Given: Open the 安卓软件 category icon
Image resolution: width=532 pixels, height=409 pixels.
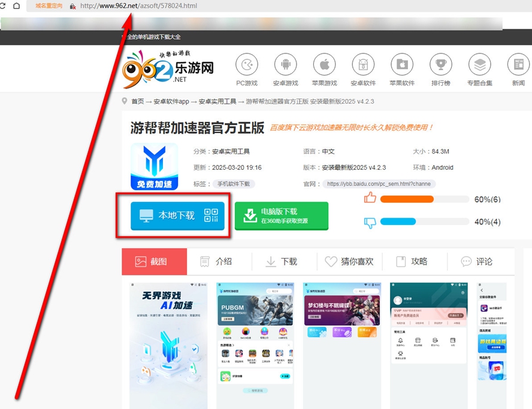Looking at the screenshot, I should (x=363, y=64).
